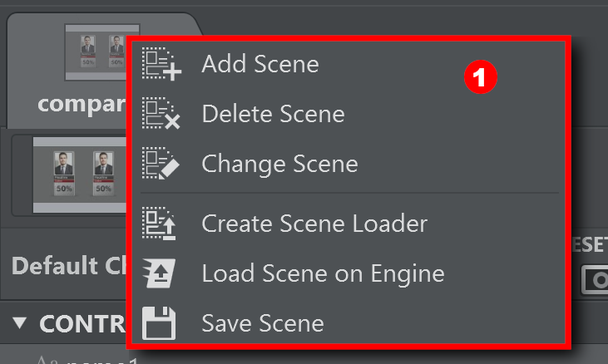
Task: Click the camera snapshot icon
Action: pyautogui.click(x=596, y=280)
